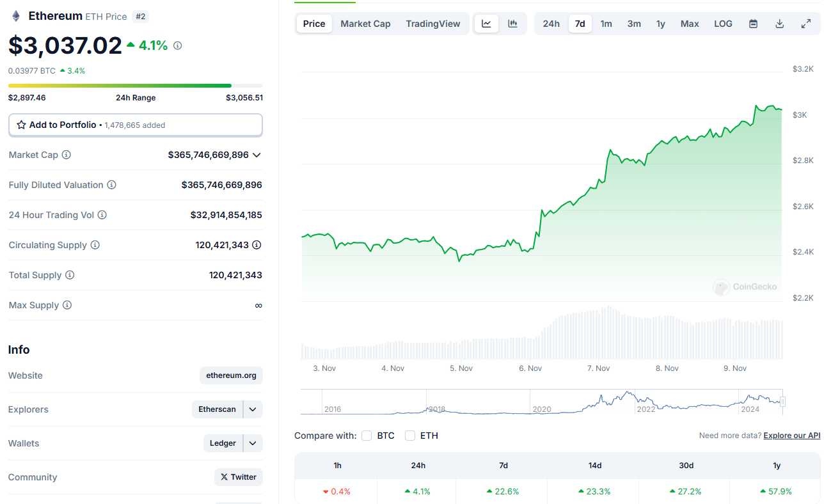Download the chart data

pos(780,24)
